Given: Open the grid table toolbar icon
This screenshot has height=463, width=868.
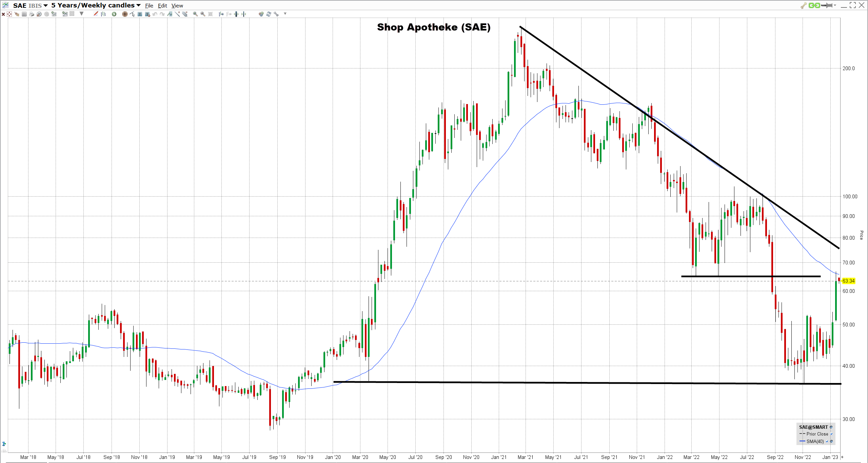Looking at the screenshot, I should [24, 14].
